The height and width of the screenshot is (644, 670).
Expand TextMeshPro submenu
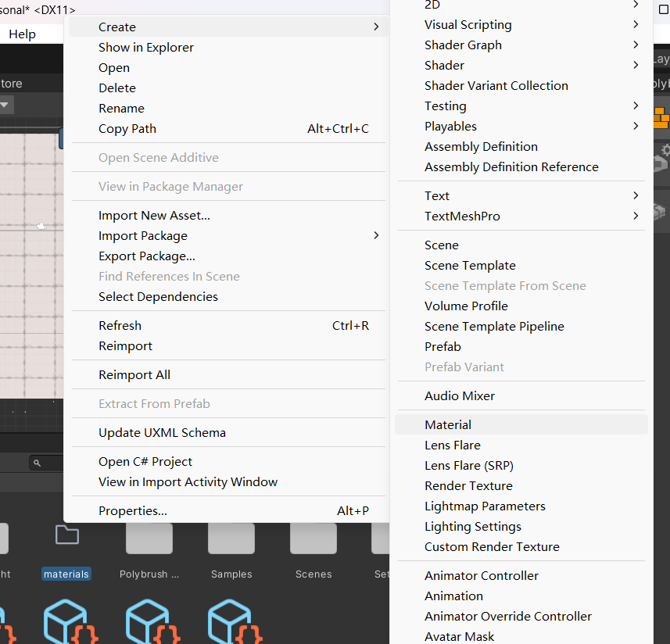pyautogui.click(x=521, y=216)
